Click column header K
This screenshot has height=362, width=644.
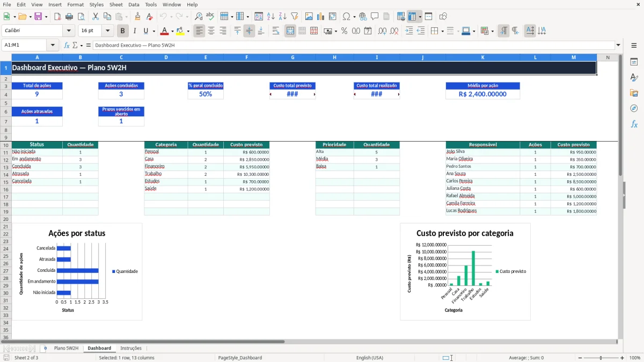click(x=482, y=57)
